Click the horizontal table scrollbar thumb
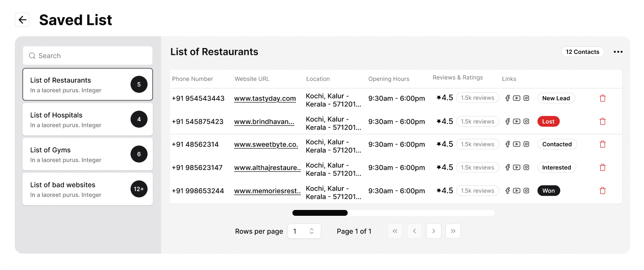Image resolution: width=644 pixels, height=270 pixels. 320,213
